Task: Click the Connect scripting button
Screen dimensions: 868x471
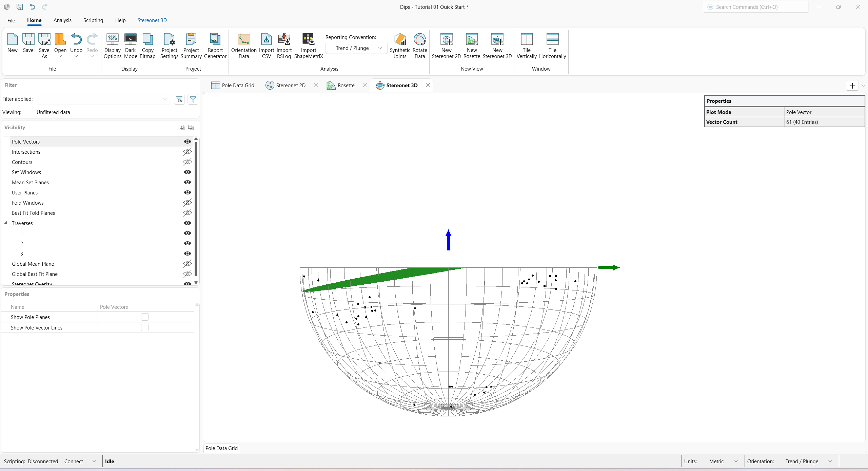Action: click(73, 461)
